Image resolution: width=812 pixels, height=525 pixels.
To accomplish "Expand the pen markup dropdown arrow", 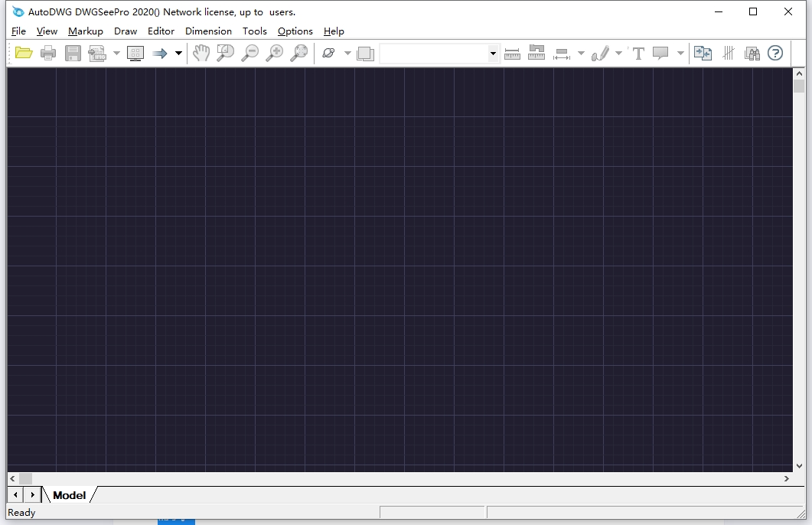I will pyautogui.click(x=618, y=54).
